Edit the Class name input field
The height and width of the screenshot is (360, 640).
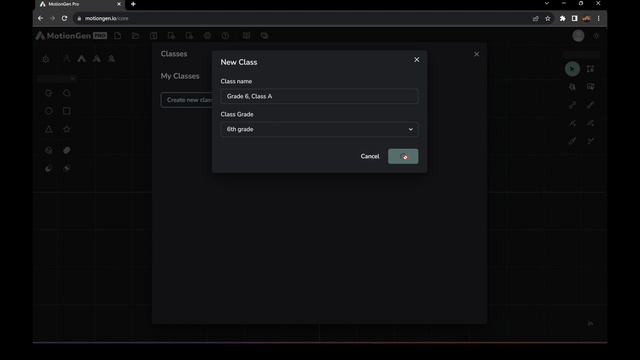[x=319, y=96]
